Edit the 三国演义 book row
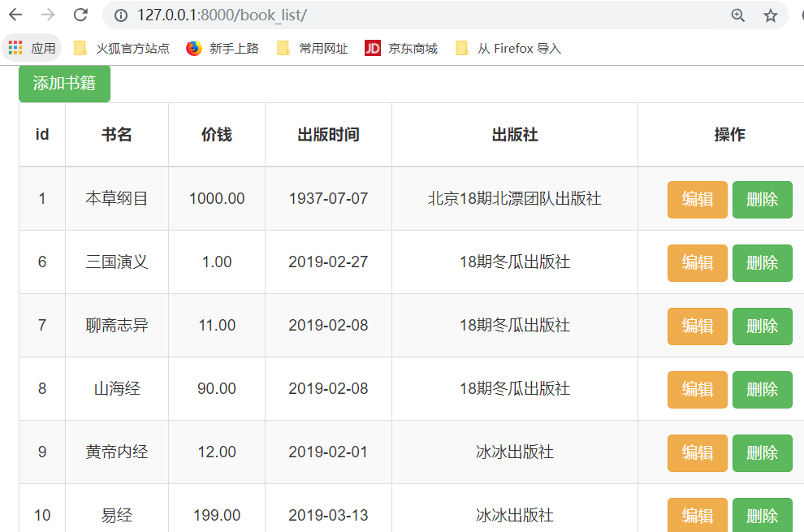This screenshot has width=804, height=532. 698,262
